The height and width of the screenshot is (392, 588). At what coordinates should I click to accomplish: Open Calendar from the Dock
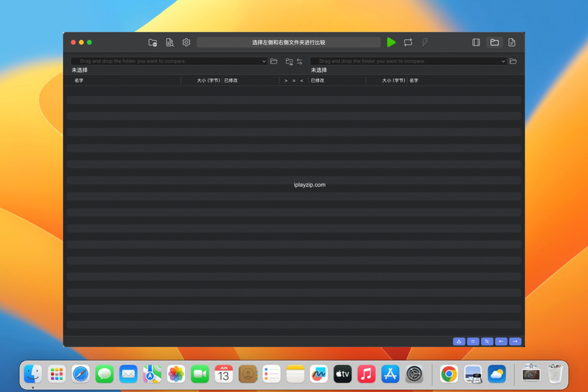point(223,374)
